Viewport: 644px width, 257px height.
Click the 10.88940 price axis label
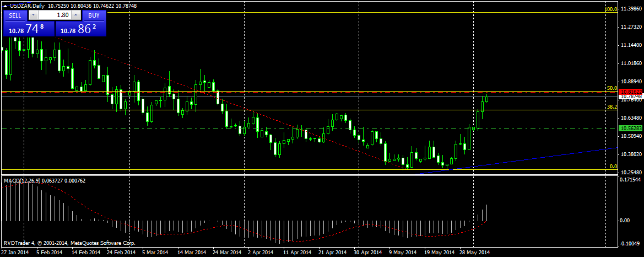tap(631, 82)
